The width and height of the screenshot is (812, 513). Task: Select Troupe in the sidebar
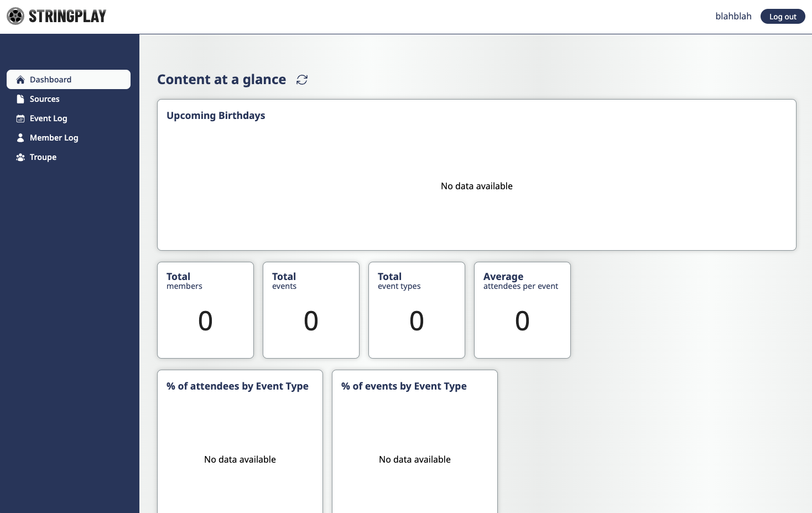(x=43, y=157)
